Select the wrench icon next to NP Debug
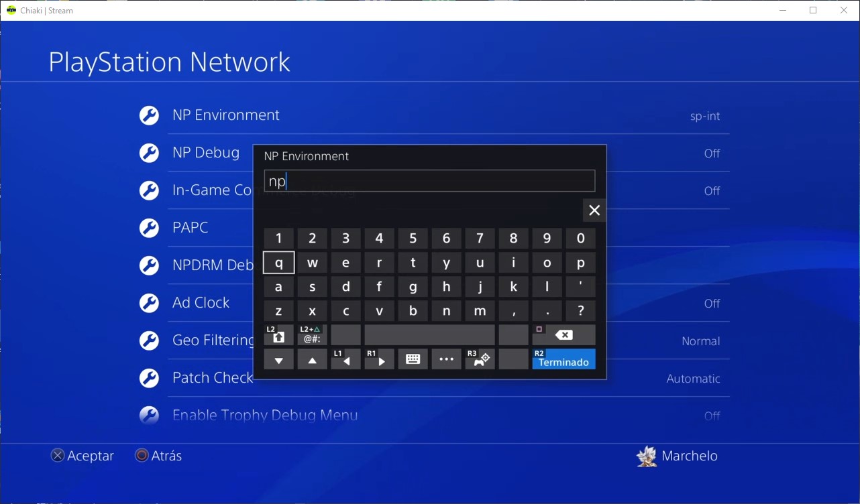 tap(149, 153)
